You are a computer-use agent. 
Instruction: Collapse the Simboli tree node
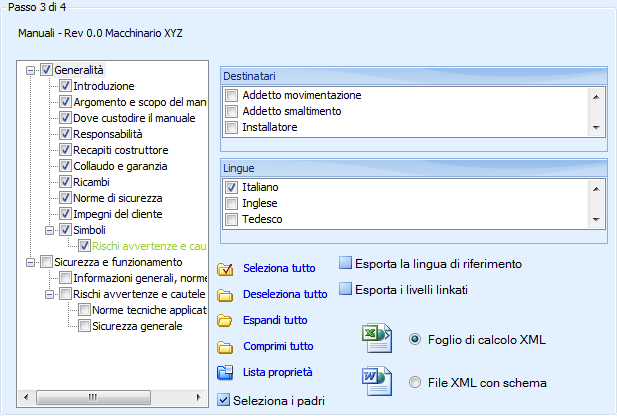(49, 230)
